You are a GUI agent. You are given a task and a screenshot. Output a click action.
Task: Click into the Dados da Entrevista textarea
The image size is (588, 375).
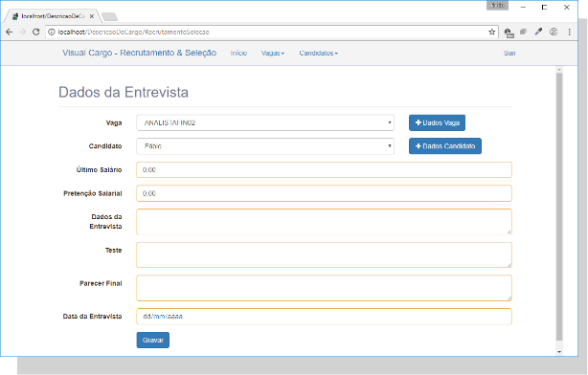(x=324, y=222)
